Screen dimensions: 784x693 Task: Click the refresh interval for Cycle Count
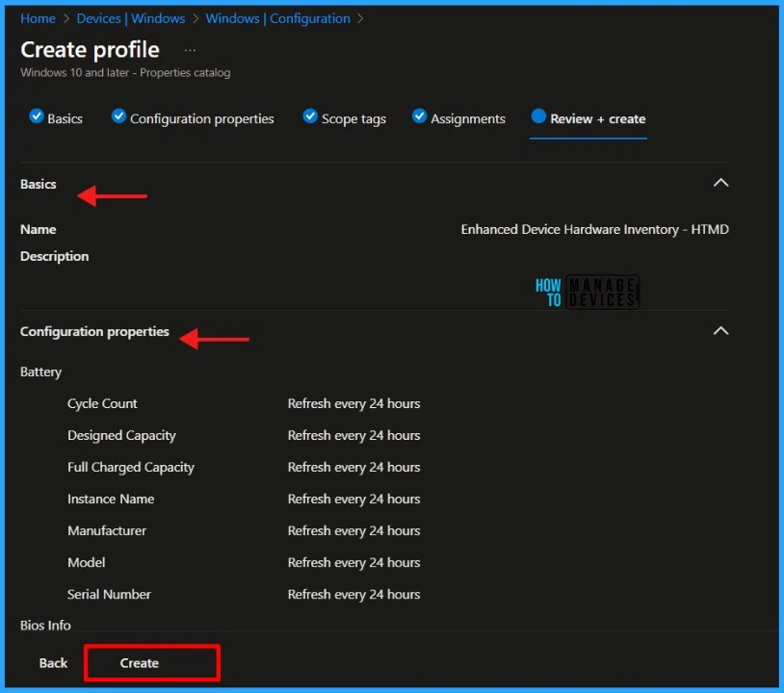pos(353,403)
